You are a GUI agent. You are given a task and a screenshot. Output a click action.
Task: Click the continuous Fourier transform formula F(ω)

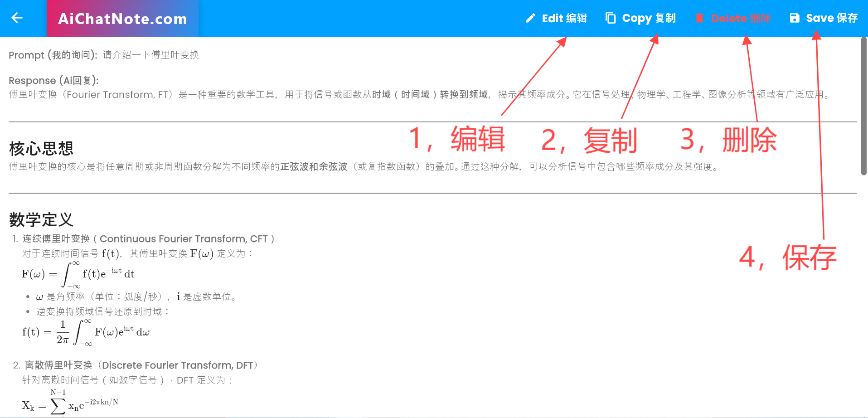click(x=78, y=274)
